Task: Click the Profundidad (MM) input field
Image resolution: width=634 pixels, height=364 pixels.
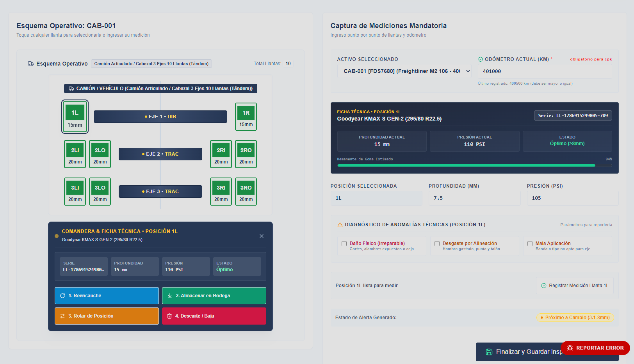Action: point(475,198)
